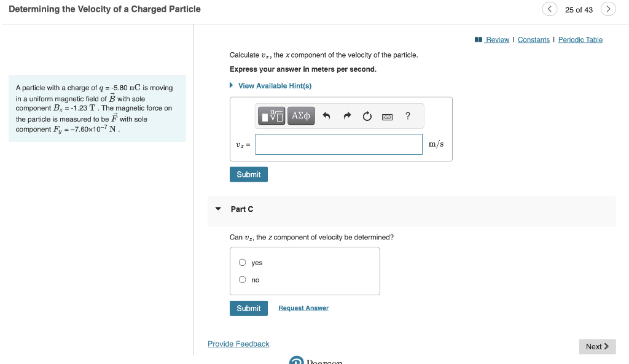Submit the vx answer
This screenshot has height=364, width=629.
click(248, 174)
